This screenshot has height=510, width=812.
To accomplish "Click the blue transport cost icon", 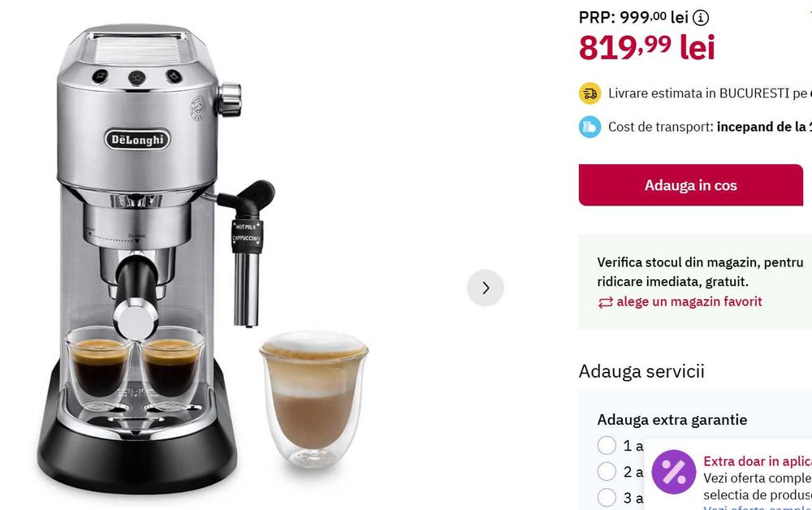I will click(x=590, y=127).
